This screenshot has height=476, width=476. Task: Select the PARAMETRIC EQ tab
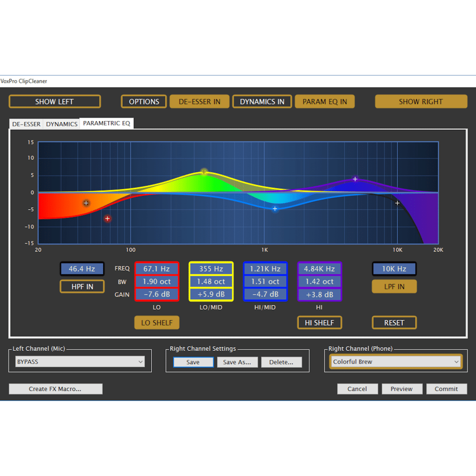coord(106,123)
